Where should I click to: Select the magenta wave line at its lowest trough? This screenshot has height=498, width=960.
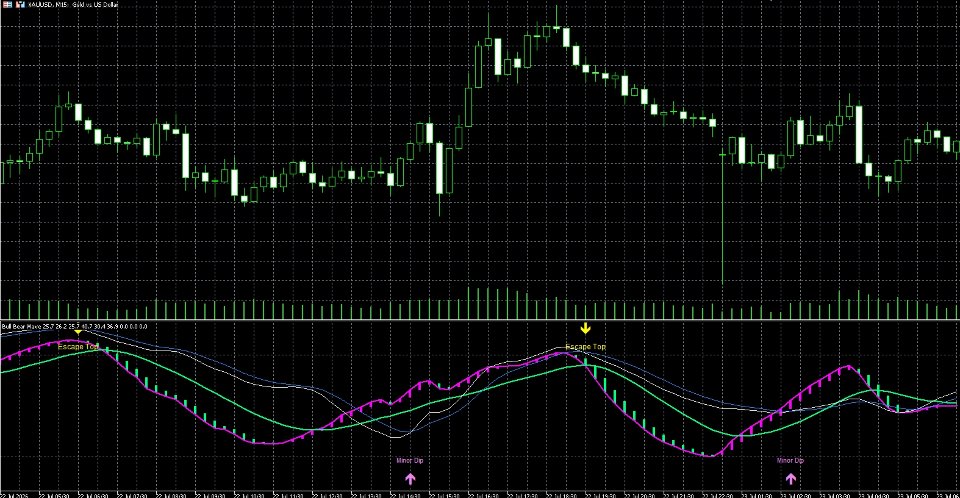[x=710, y=456]
